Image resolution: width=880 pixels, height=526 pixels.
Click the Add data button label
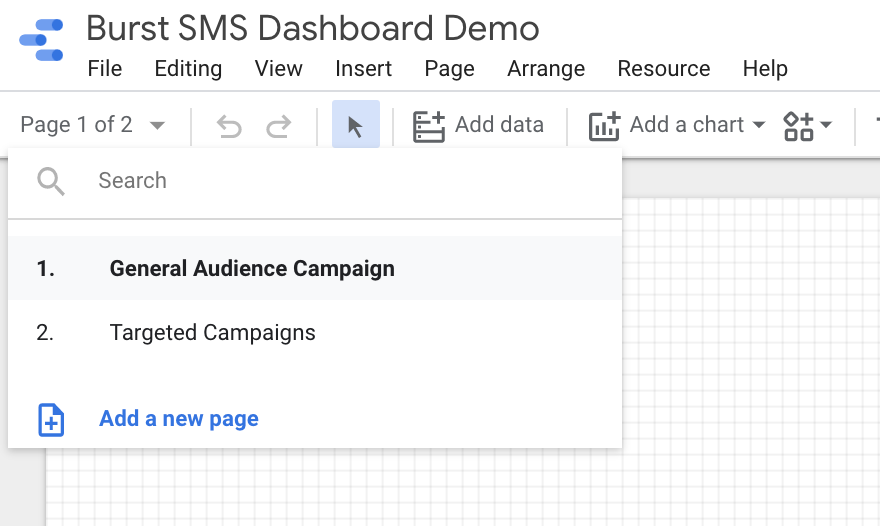(x=499, y=125)
